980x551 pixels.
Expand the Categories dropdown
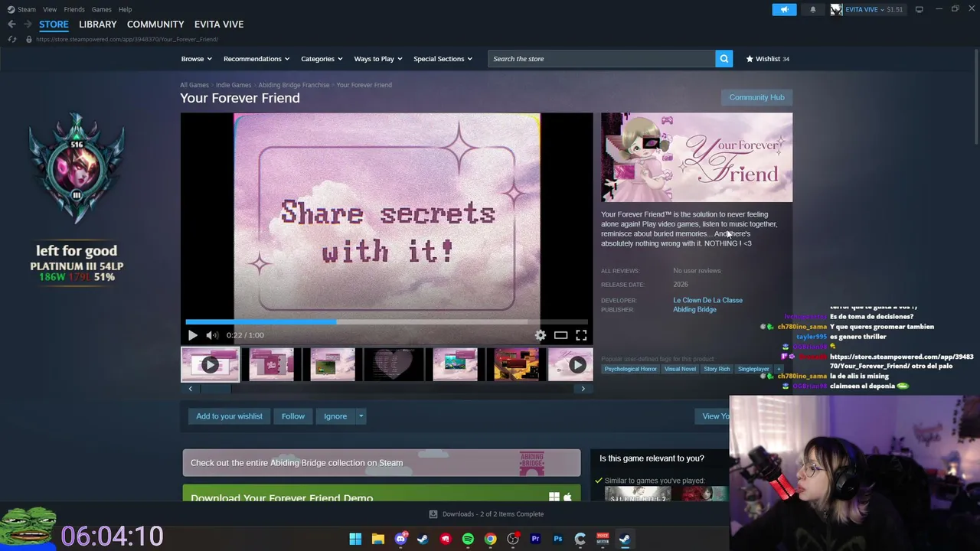pyautogui.click(x=322, y=59)
